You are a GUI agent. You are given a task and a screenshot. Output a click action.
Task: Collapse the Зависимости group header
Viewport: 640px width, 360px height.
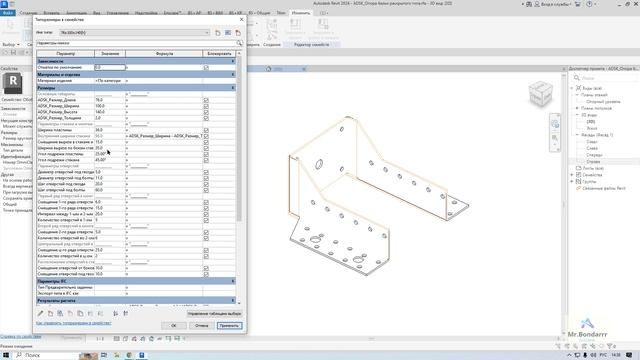pos(233,61)
